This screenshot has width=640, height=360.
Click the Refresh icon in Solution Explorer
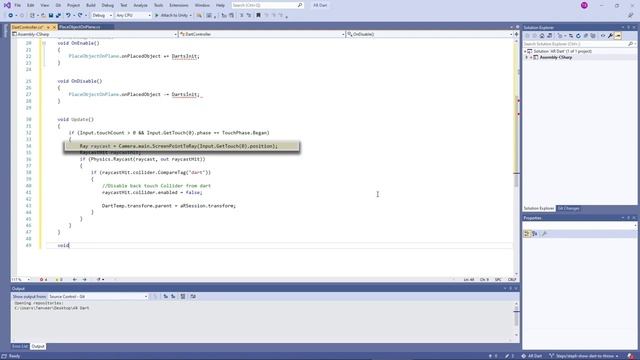(578, 36)
